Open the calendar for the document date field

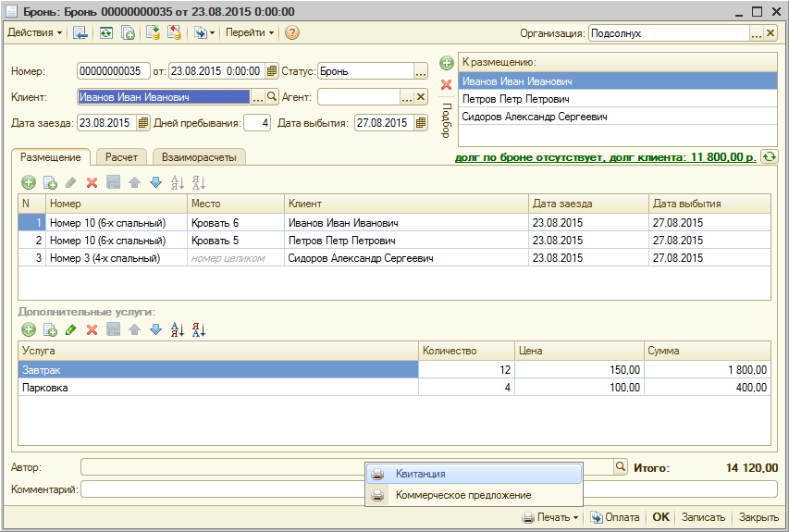point(272,71)
